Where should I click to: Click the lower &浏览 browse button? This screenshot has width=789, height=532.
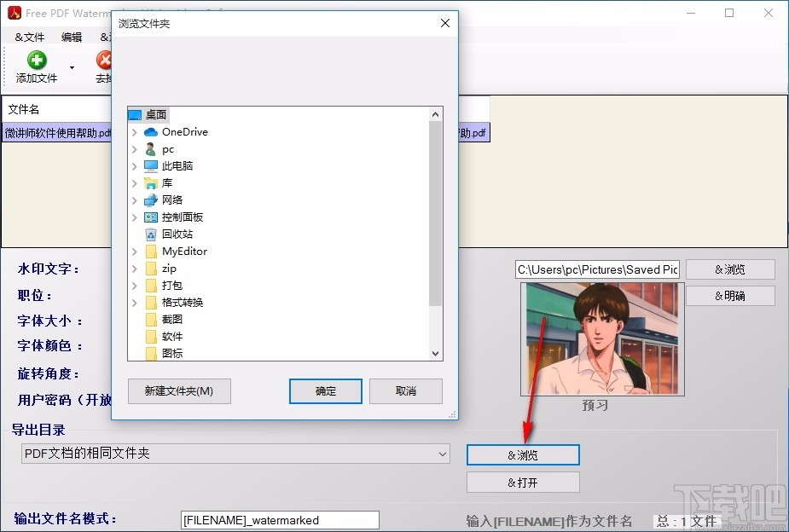coord(522,454)
